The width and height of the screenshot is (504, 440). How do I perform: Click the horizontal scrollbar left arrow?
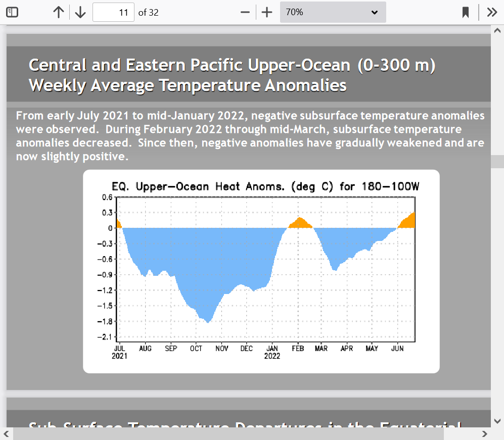click(6, 434)
